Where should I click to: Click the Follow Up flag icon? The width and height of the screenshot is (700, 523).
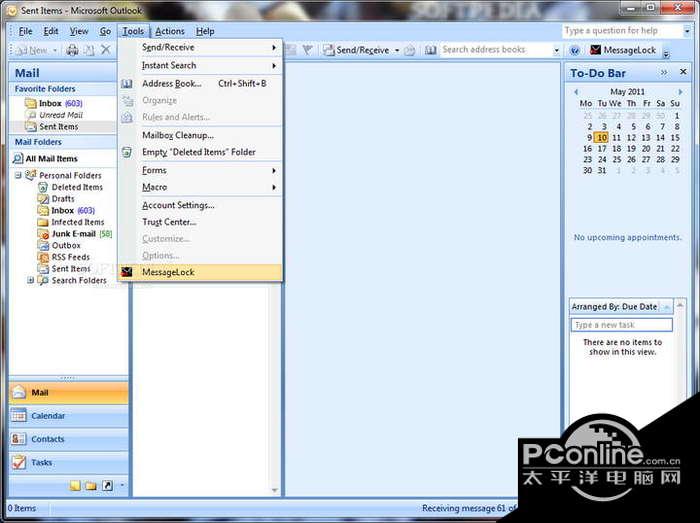tap(307, 50)
